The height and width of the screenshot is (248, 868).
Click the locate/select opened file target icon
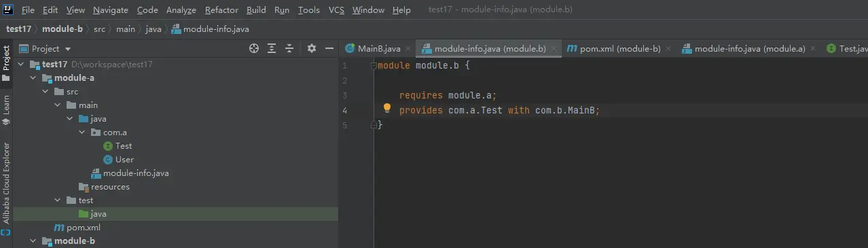(x=254, y=48)
